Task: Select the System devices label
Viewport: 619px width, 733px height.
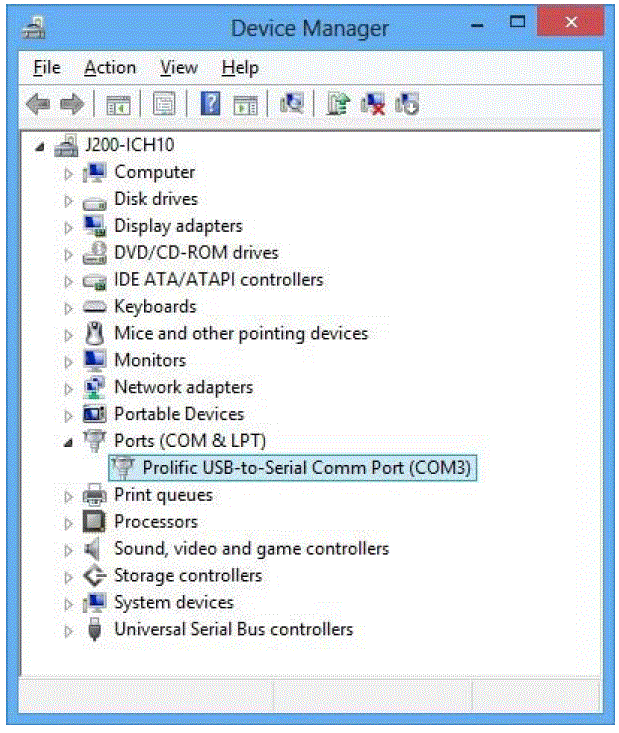Action: [x=173, y=603]
